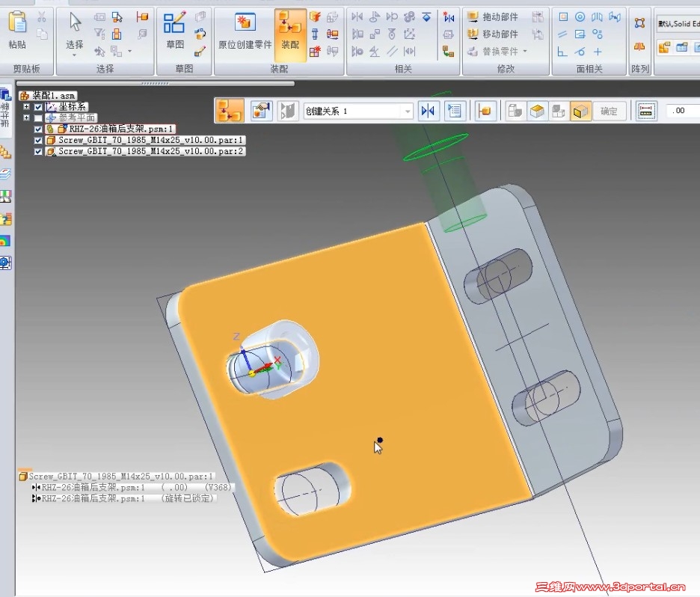Click the Mate relationship type icon on command bar

[x=428, y=111]
